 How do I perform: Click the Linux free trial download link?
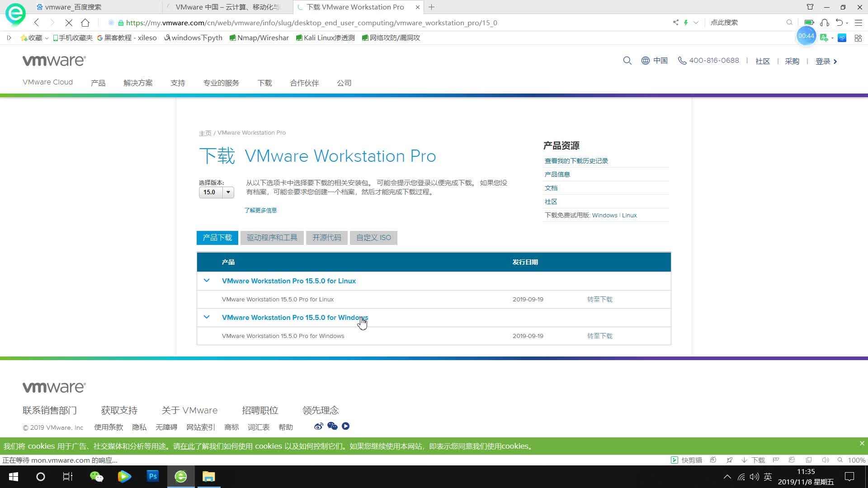click(x=629, y=215)
